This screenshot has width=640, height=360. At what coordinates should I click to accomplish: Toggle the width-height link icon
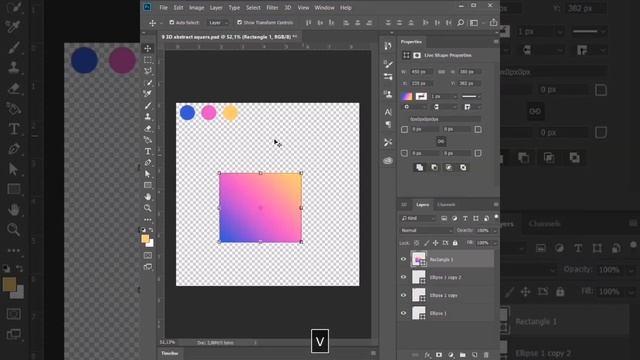(x=441, y=72)
